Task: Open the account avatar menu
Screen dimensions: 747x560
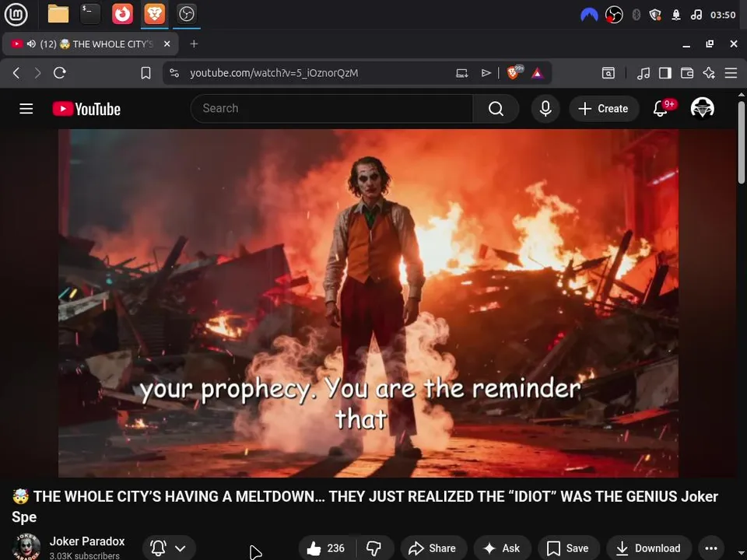Action: (702, 109)
